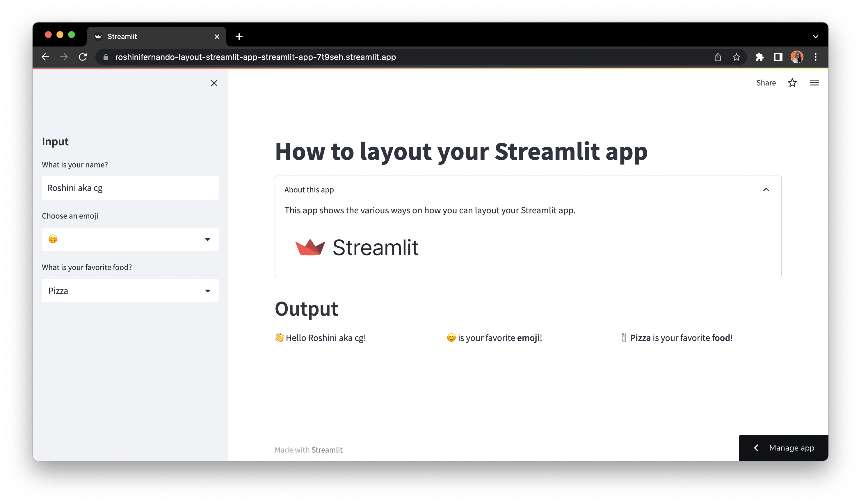Collapse the About this app section
This screenshot has height=504, width=861.
coord(766,190)
